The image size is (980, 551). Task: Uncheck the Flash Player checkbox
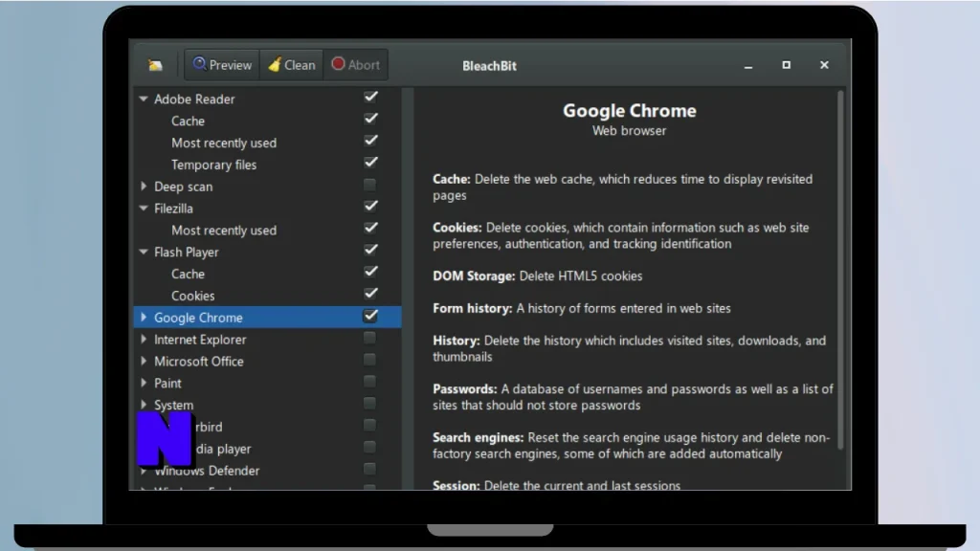click(370, 250)
